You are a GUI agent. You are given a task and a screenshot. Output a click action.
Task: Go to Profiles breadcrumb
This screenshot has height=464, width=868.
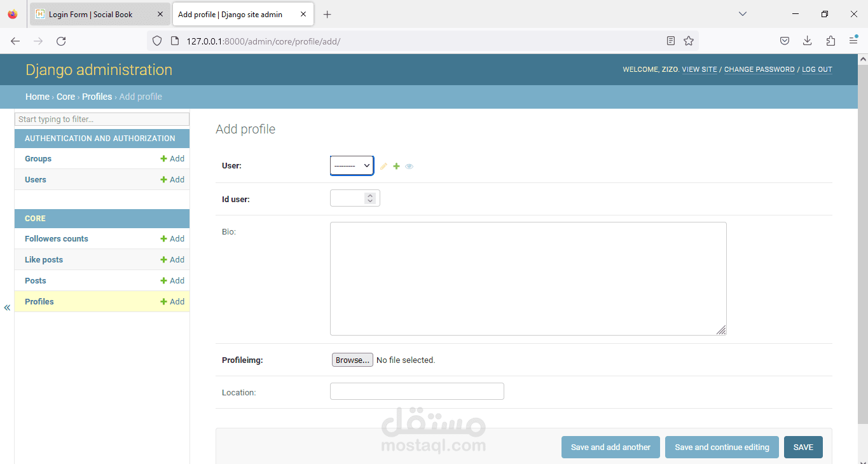[97, 97]
